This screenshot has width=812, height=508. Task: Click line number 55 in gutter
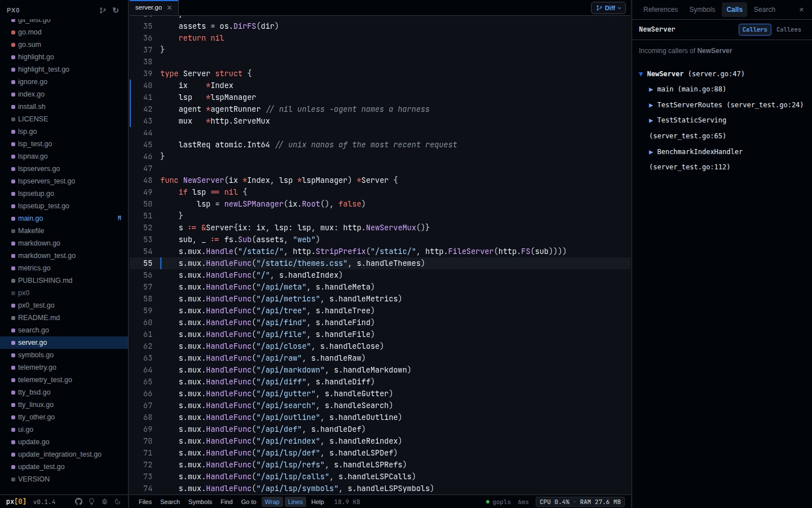pos(148,264)
